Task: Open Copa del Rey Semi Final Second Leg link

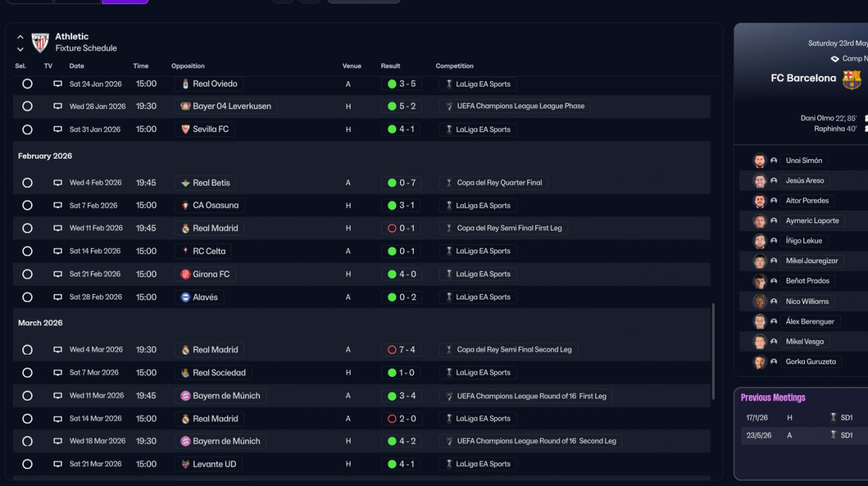Action: [514, 350]
